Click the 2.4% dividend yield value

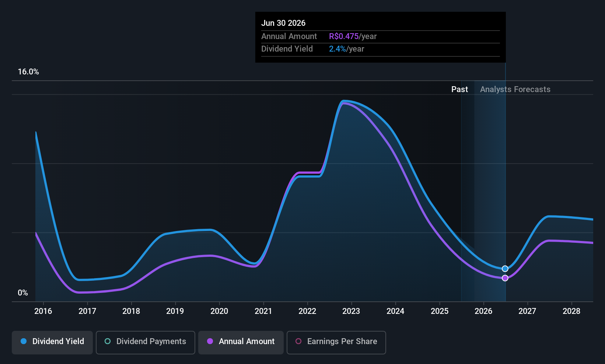(x=338, y=49)
